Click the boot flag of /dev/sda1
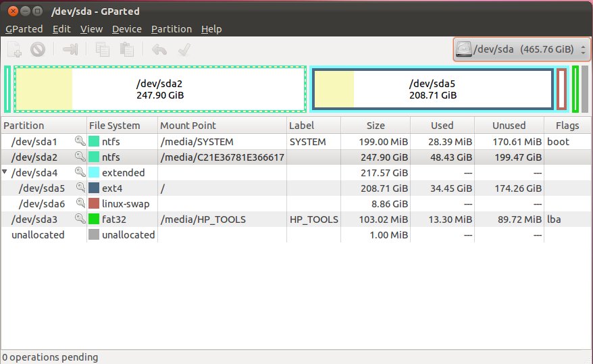This screenshot has height=364, width=593. coord(558,142)
